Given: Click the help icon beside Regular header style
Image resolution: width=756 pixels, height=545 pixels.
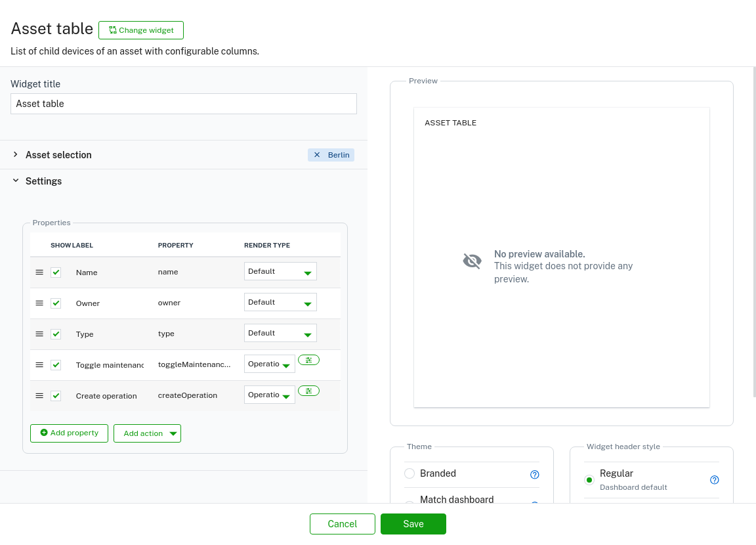Looking at the screenshot, I should click(x=715, y=480).
